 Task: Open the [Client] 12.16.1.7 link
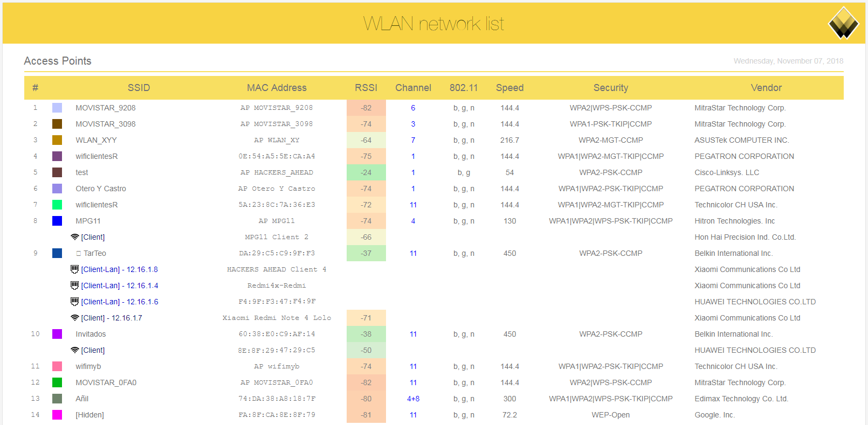point(112,318)
